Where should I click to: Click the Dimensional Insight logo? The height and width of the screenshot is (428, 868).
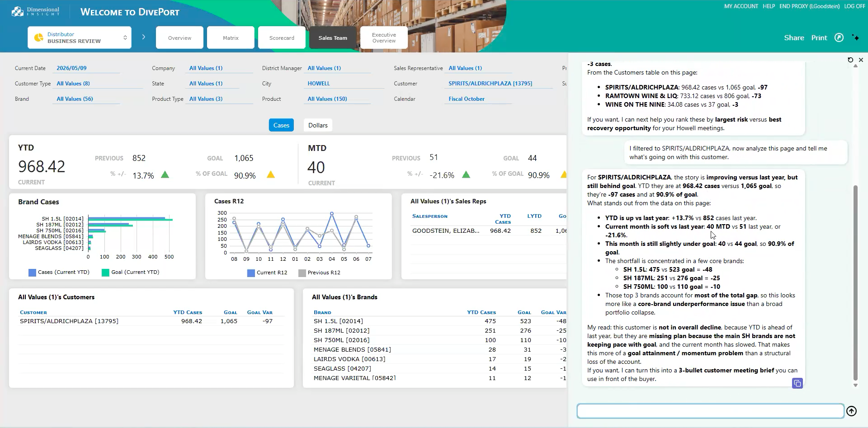click(35, 11)
